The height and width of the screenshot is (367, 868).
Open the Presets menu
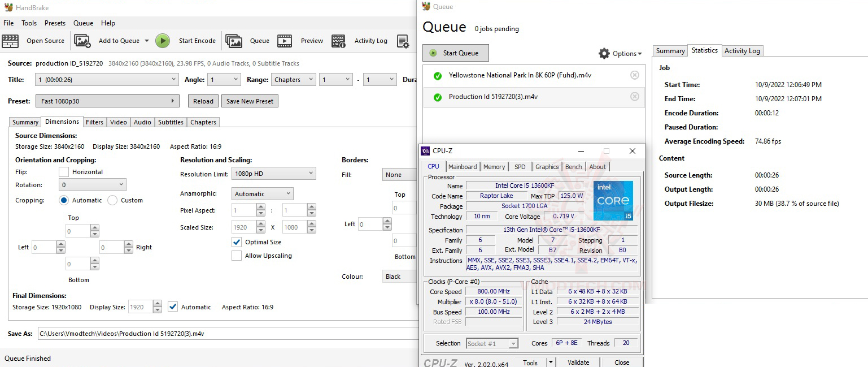[55, 23]
